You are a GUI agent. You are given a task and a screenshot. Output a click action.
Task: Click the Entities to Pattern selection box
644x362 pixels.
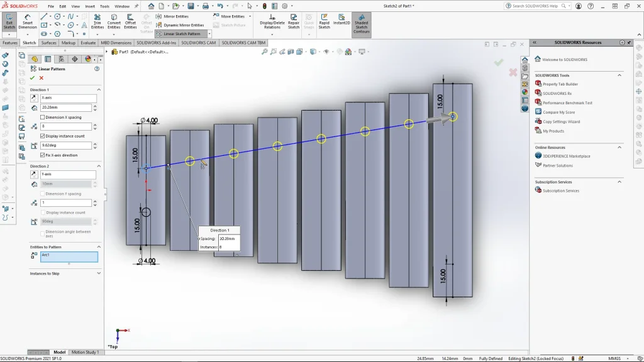tap(69, 256)
